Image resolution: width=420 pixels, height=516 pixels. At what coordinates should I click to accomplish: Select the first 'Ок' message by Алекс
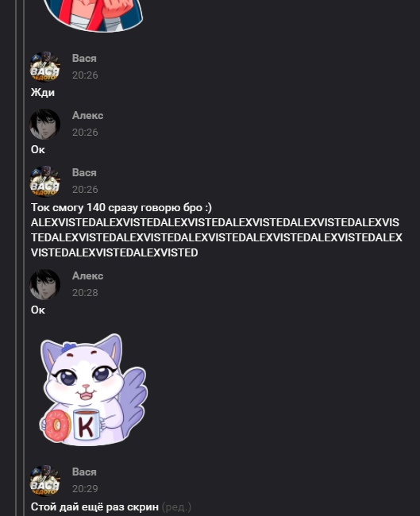(38, 150)
